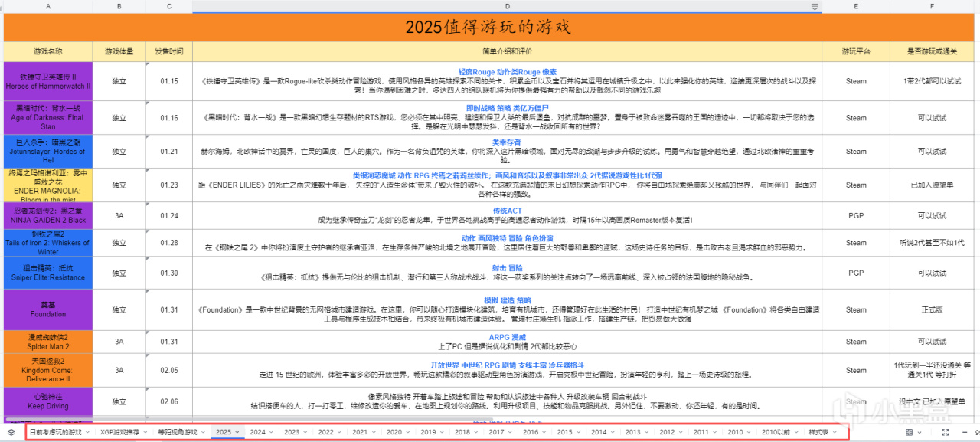
Task: Select column B header
Action: [x=119, y=6]
